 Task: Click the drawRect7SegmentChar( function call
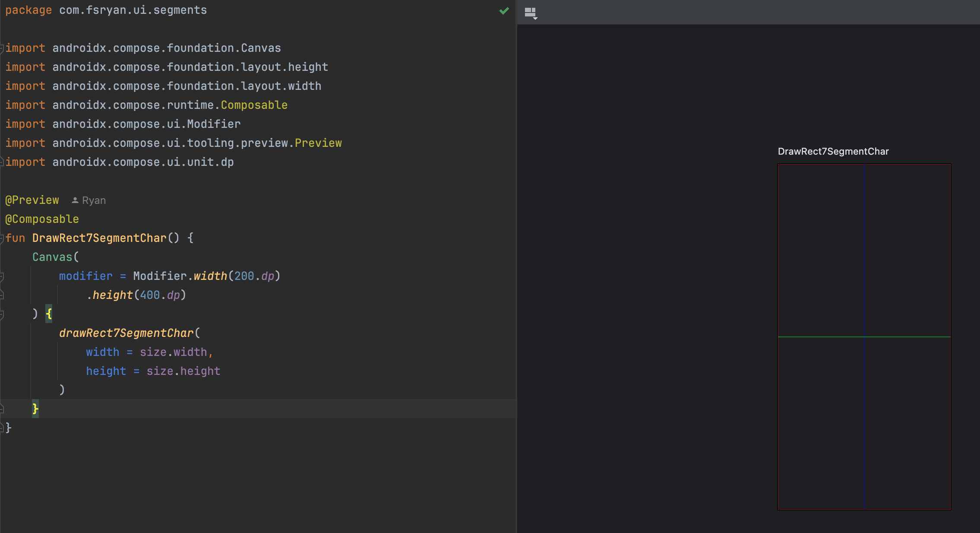tap(130, 333)
